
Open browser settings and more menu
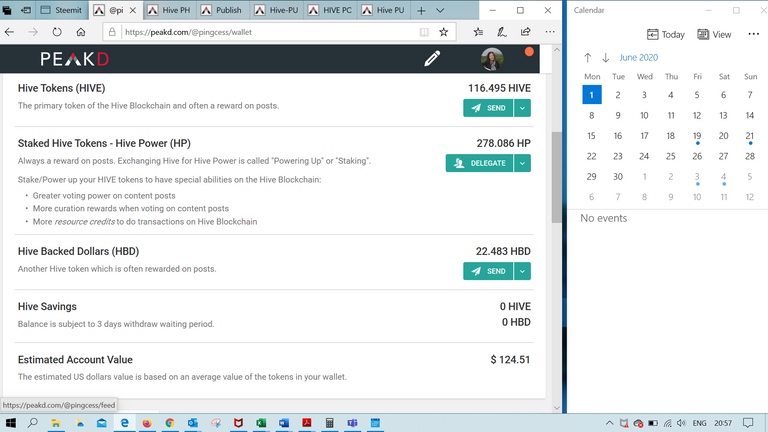tap(550, 32)
